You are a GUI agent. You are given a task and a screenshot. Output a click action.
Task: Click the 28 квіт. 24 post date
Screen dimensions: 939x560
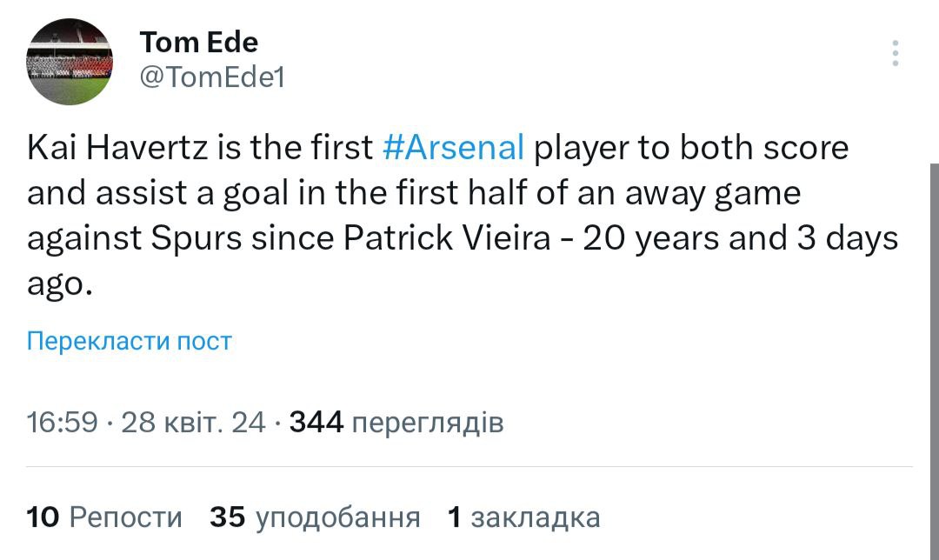(194, 423)
